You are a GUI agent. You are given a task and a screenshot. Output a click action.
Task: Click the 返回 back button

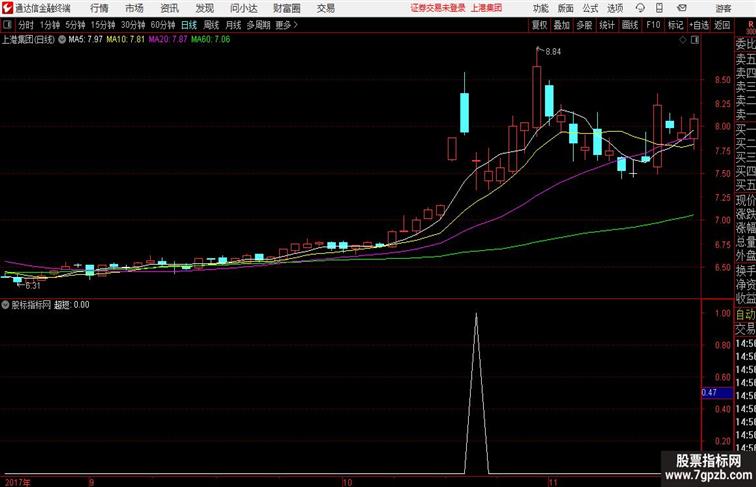722,25
